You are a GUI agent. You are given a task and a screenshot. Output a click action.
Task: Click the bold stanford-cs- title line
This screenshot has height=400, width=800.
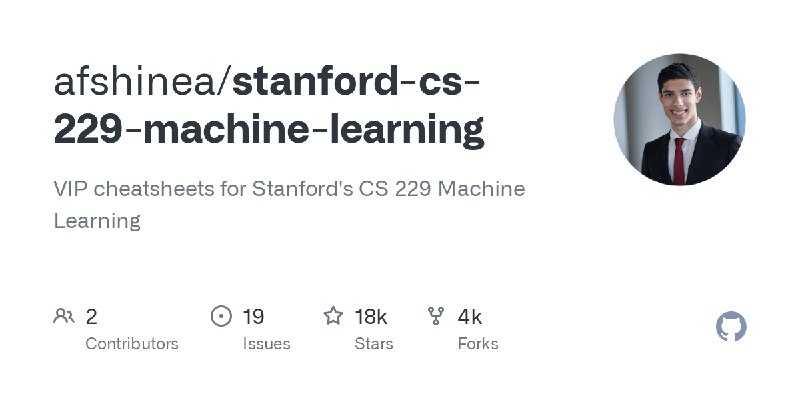356,82
